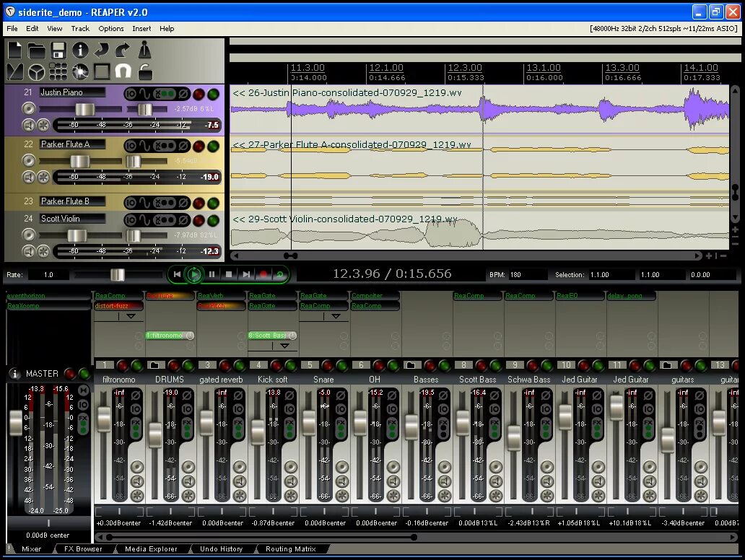This screenshot has width=745, height=560.
Task: Click the Save project floppy icon
Action: pyautogui.click(x=58, y=51)
